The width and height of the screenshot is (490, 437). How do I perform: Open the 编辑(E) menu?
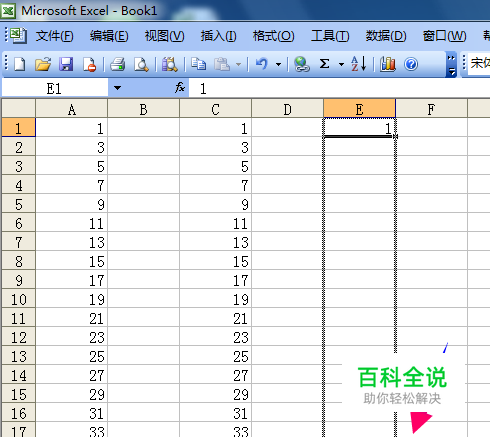coord(109,36)
